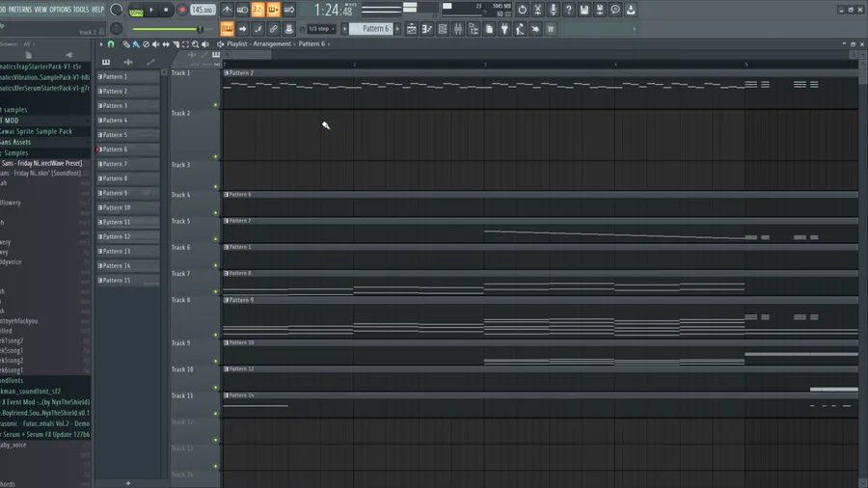Expand the Sans Assets browser folder
Screen dimensions: 868x488
click(x=45, y=142)
